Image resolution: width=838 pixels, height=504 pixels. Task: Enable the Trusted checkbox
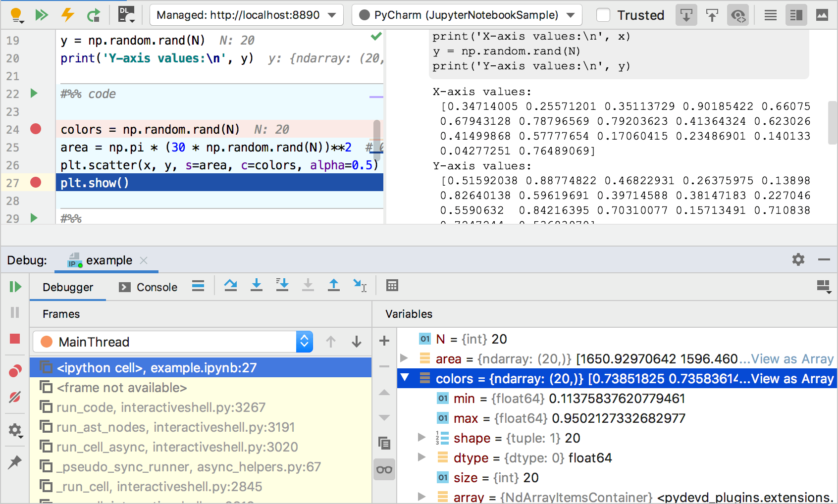pos(603,15)
